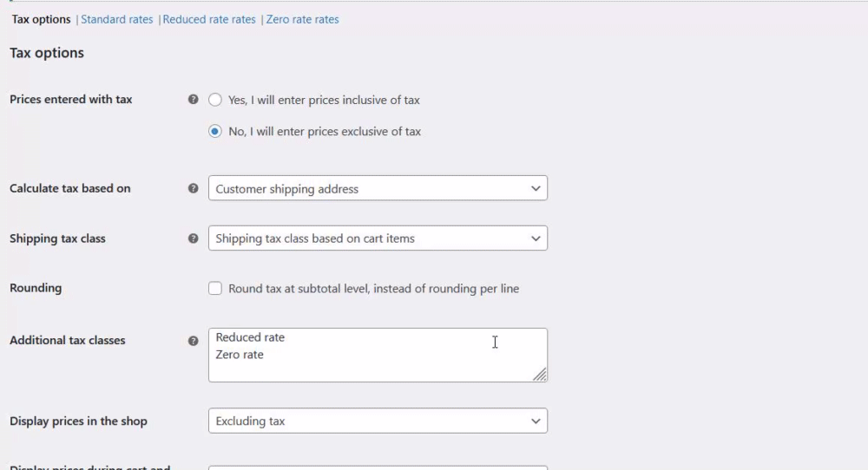Viewport: 868px width, 470px height.
Task: Click chevron arrow on Shipping tax class select
Action: tap(536, 238)
